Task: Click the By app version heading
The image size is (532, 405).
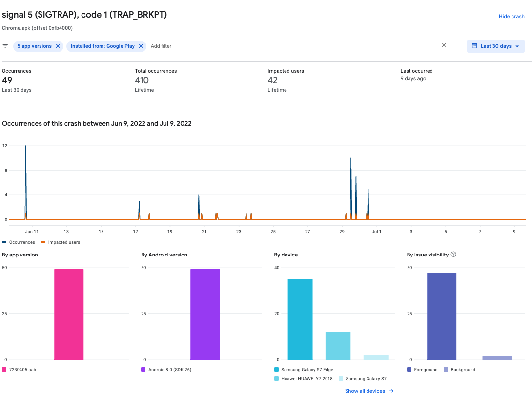Action: 20,255
